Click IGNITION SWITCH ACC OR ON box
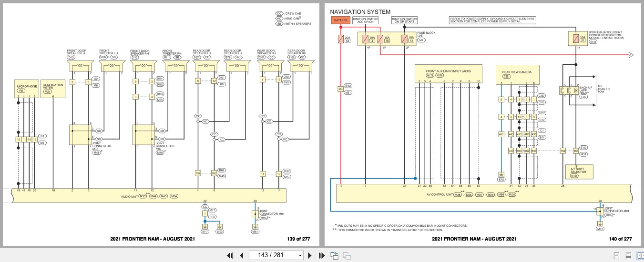Image resolution: width=644 pixels, height=262 pixels. pos(366,20)
